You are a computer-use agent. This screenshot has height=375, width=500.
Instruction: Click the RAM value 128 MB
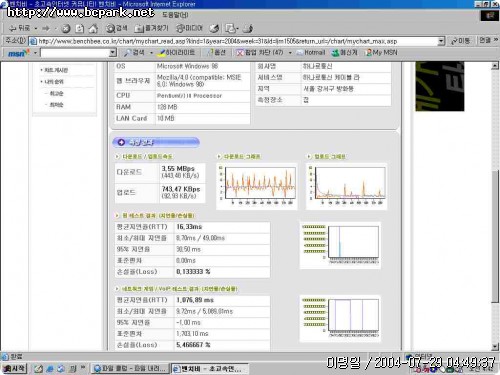[x=167, y=107]
